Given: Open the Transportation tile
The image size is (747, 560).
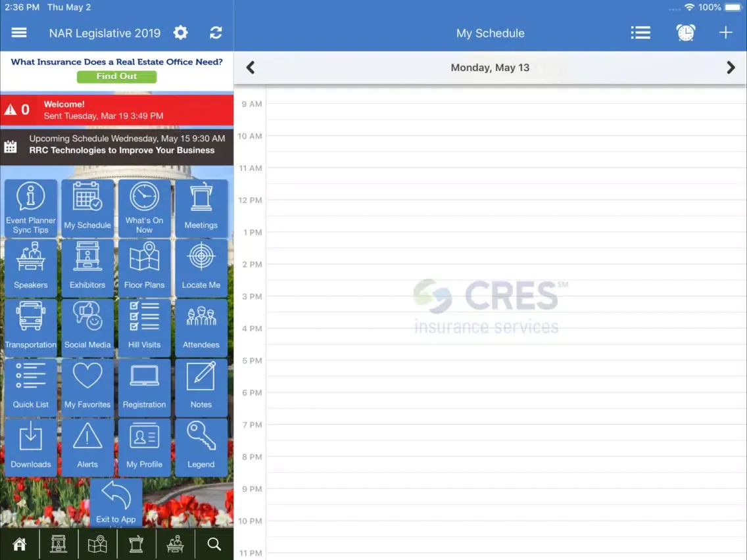Looking at the screenshot, I should pyautogui.click(x=31, y=328).
